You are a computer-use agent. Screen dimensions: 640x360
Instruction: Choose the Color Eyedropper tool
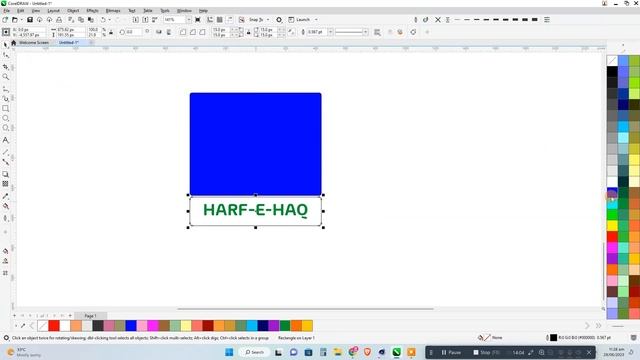pyautogui.click(x=6, y=196)
